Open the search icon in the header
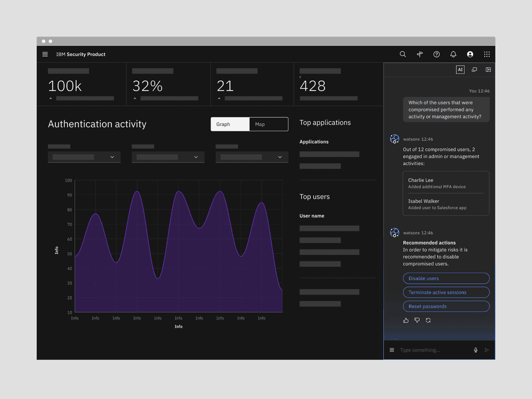 click(x=403, y=54)
